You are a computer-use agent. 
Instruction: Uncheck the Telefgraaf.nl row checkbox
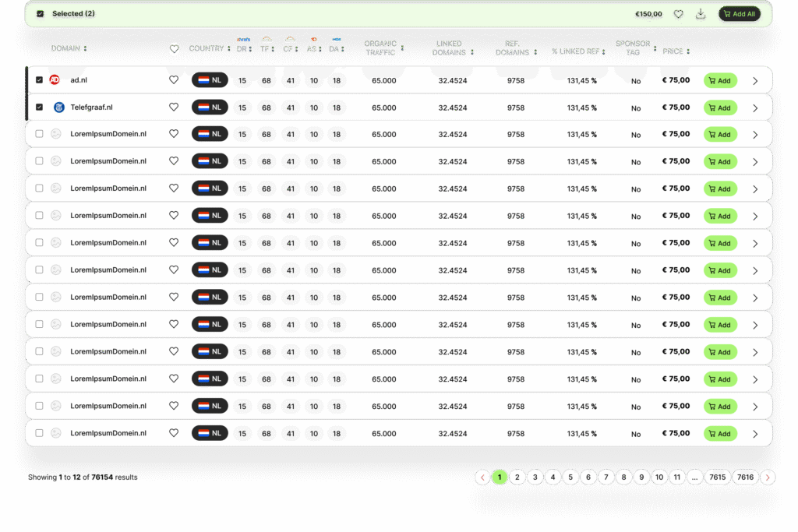(39, 107)
